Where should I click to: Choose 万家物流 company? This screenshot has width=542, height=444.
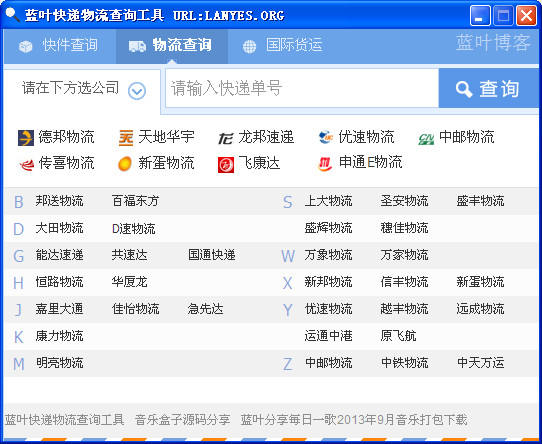tap(404, 255)
